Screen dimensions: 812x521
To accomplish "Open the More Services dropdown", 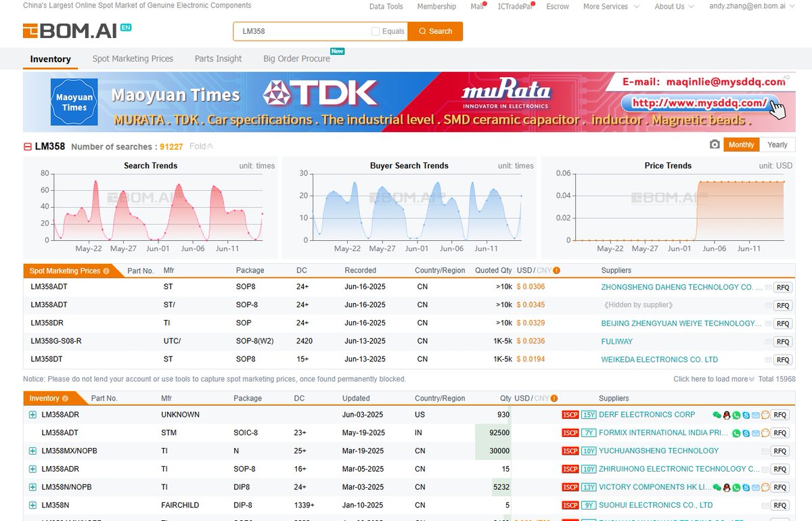I will tap(610, 7).
